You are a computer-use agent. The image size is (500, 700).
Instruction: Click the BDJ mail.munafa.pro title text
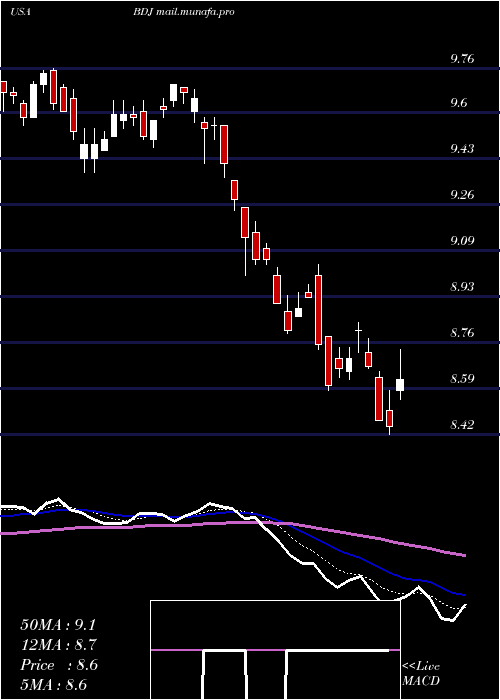[x=183, y=13]
